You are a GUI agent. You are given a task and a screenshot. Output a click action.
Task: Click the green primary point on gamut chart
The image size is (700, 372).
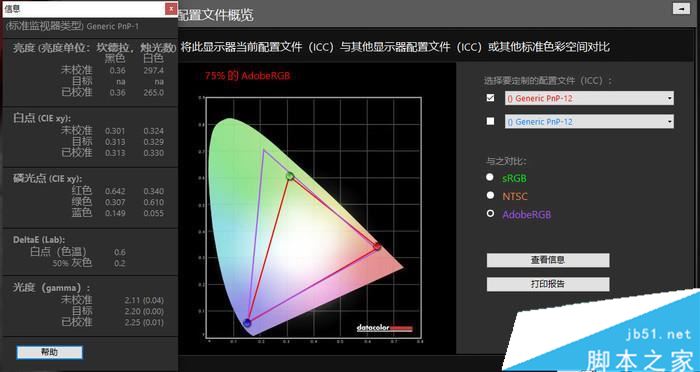click(290, 176)
